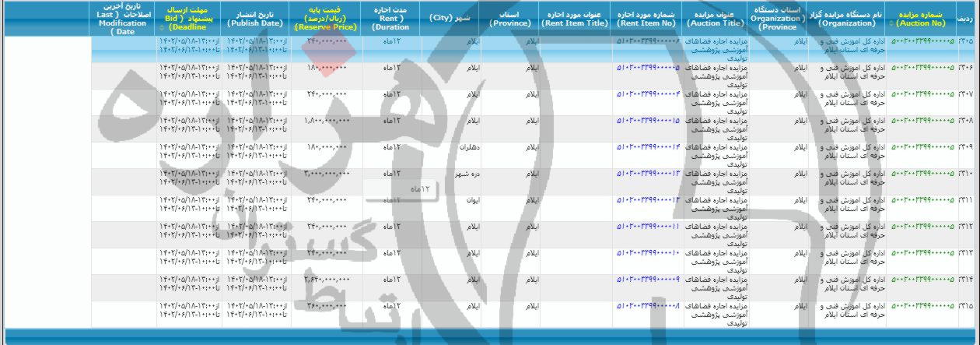Click the organization name in row ۳۰۸
This screenshot has width=980, height=345.
point(852,125)
